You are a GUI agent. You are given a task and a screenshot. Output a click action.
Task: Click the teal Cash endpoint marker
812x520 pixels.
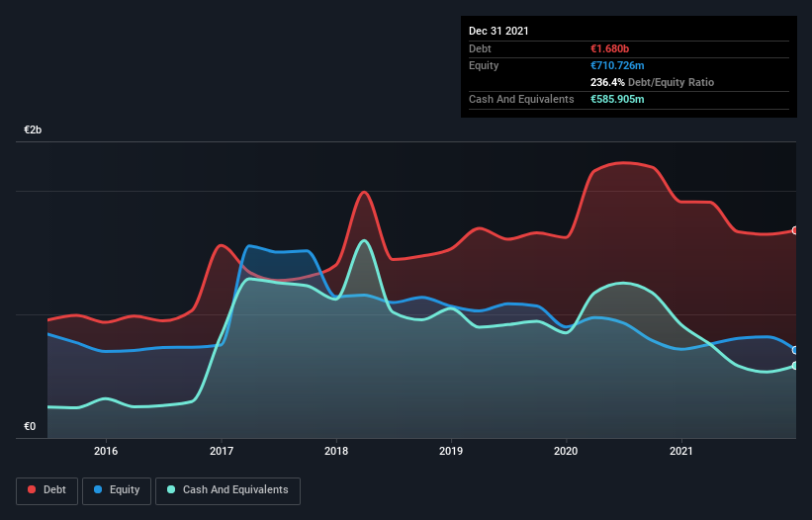click(795, 366)
